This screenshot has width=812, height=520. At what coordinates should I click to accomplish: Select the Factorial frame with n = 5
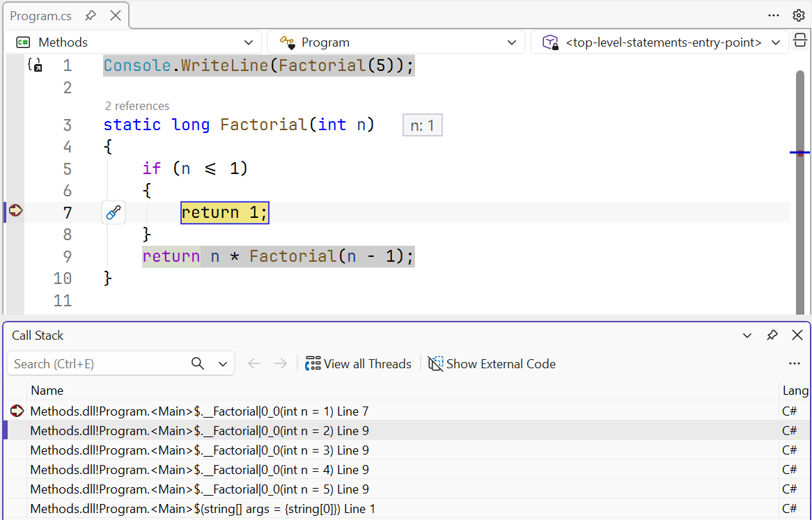click(x=407, y=489)
